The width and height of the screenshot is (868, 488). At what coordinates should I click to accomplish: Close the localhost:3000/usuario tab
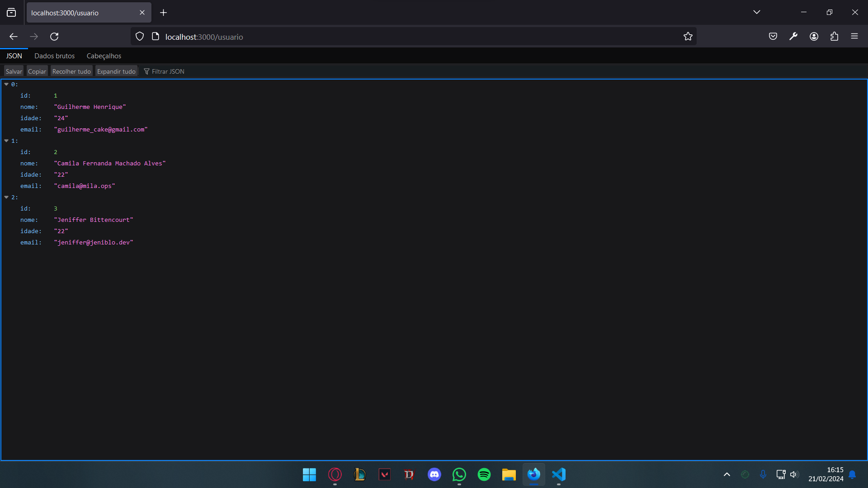[142, 13]
